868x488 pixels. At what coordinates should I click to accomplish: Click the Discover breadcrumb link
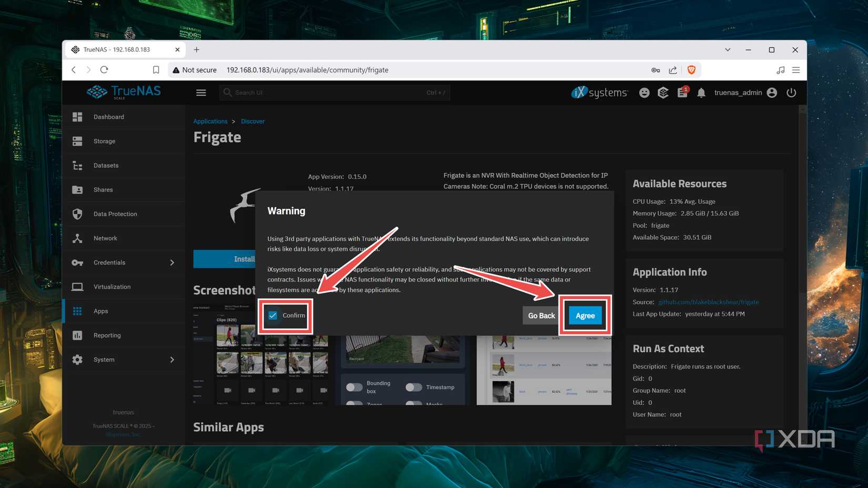point(253,121)
